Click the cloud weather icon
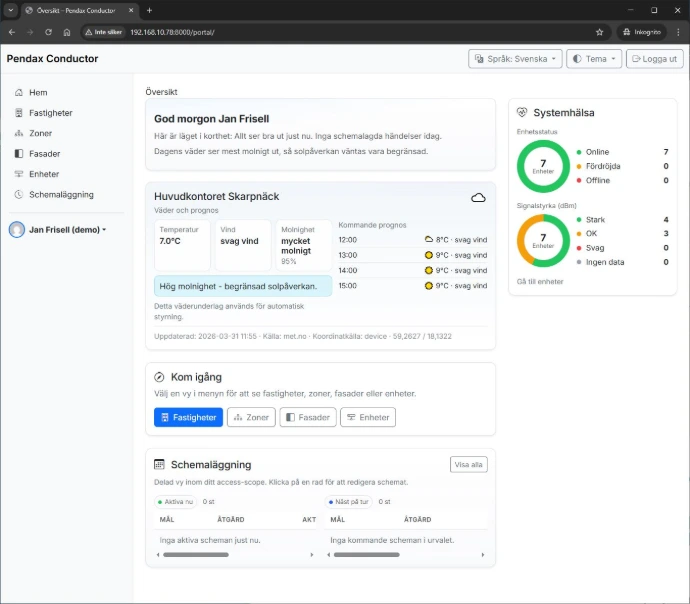The image size is (690, 604). point(478,198)
